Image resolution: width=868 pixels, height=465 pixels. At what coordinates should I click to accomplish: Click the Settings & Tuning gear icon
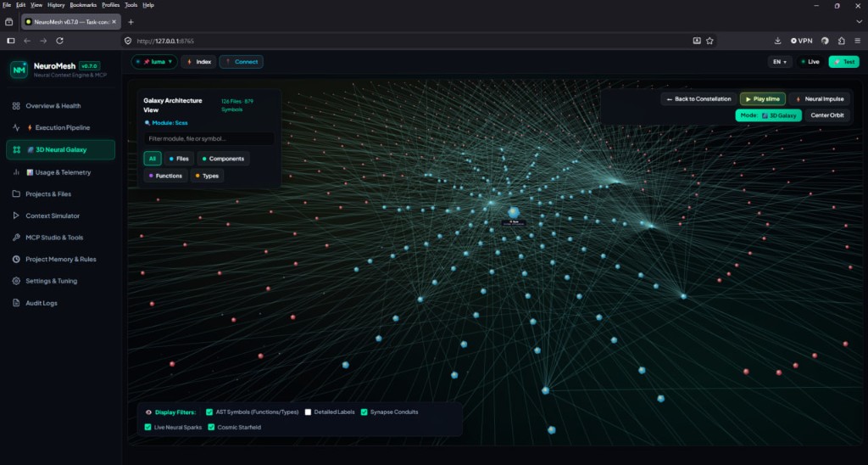tap(16, 281)
